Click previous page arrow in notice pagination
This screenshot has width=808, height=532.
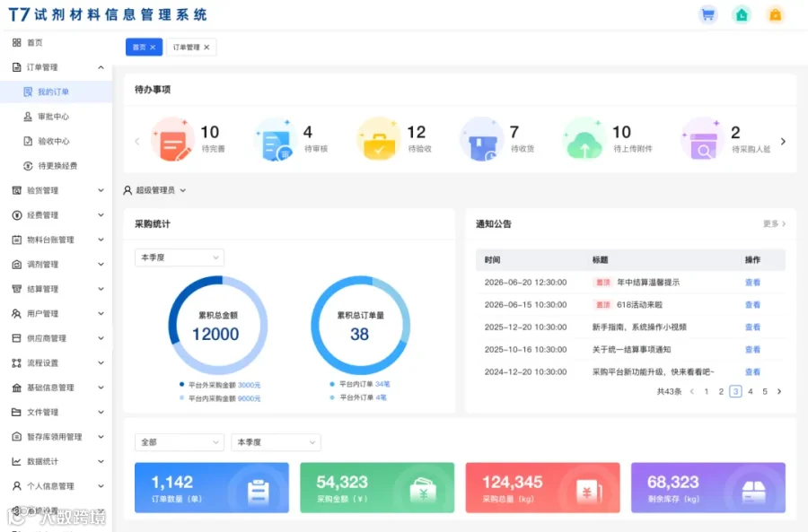click(x=692, y=392)
